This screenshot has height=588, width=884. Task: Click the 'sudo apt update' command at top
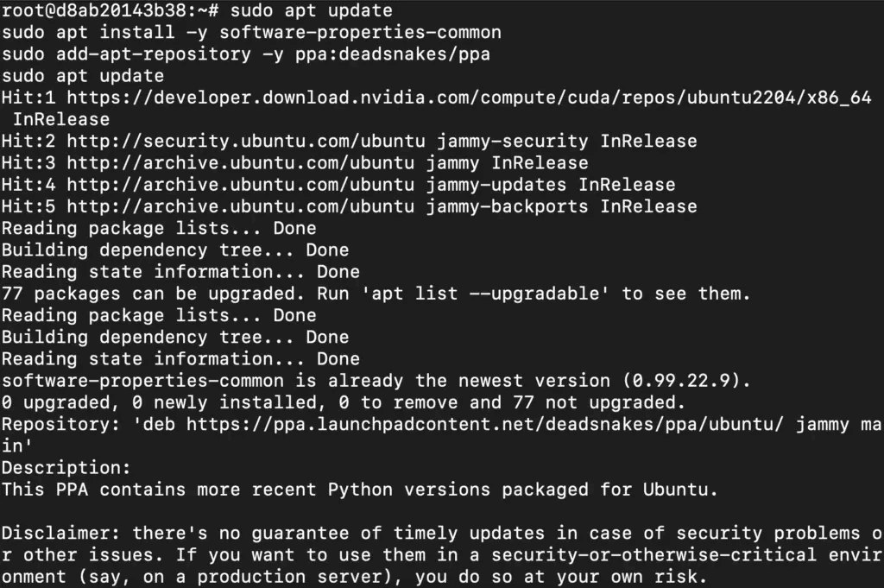coord(311,10)
